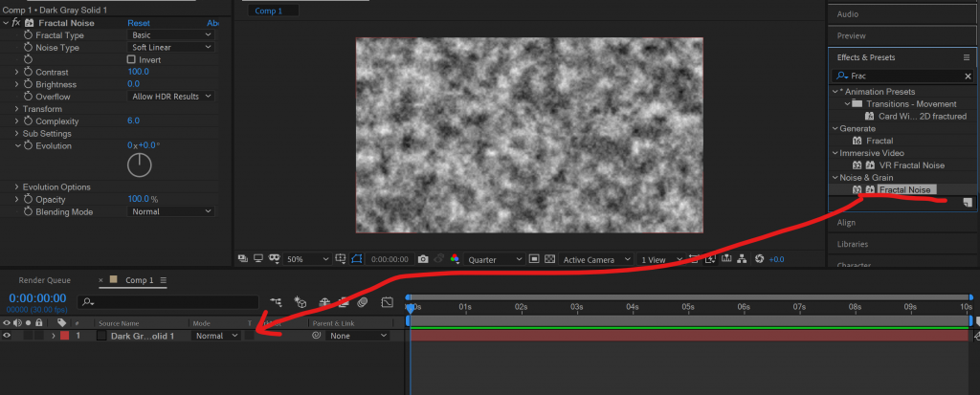This screenshot has height=395, width=980.
Task: Enable Draft 3D icon in timeline
Action: [301, 302]
